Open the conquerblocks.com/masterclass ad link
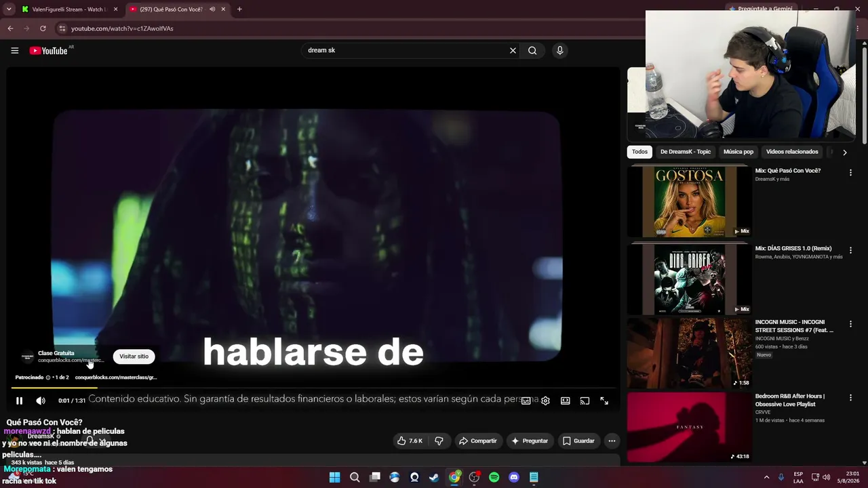 coord(116,378)
